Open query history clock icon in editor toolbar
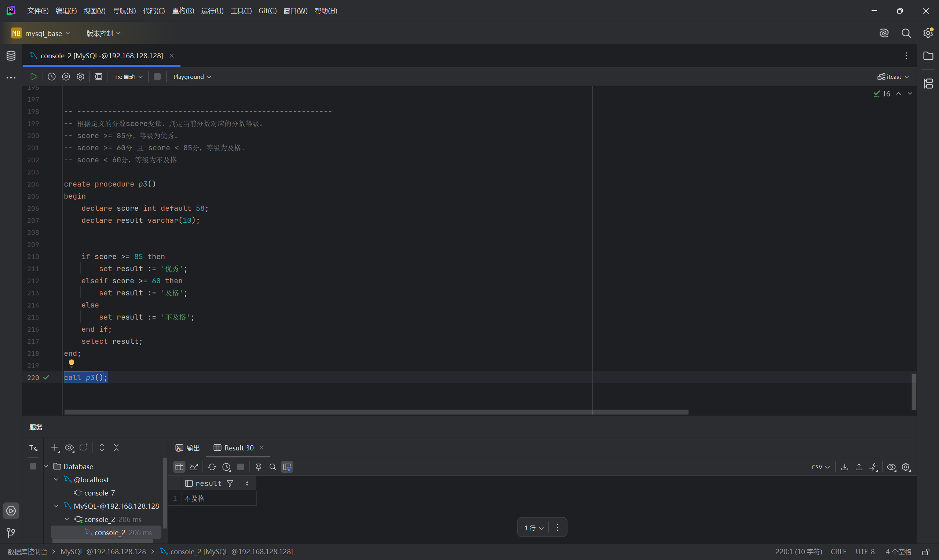This screenshot has height=560, width=939. pyautogui.click(x=52, y=77)
